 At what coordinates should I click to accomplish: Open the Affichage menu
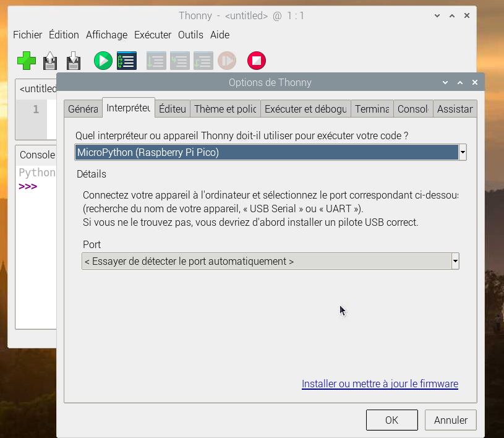[x=106, y=35]
